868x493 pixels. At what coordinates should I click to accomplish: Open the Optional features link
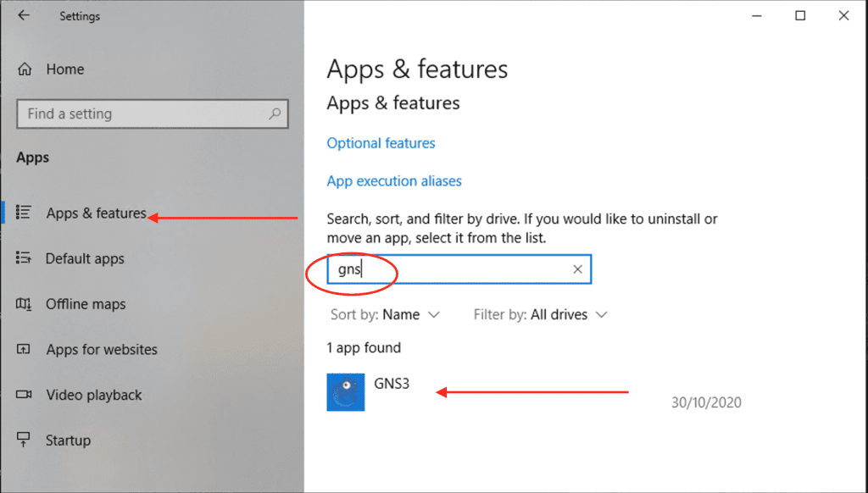pos(381,143)
